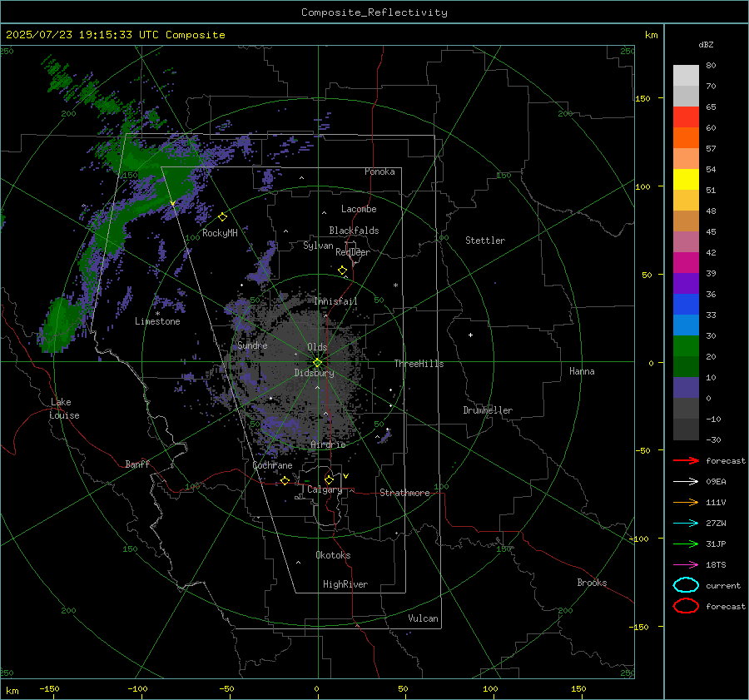
Task: Click the Blackfalds town label
Action: tap(354, 231)
